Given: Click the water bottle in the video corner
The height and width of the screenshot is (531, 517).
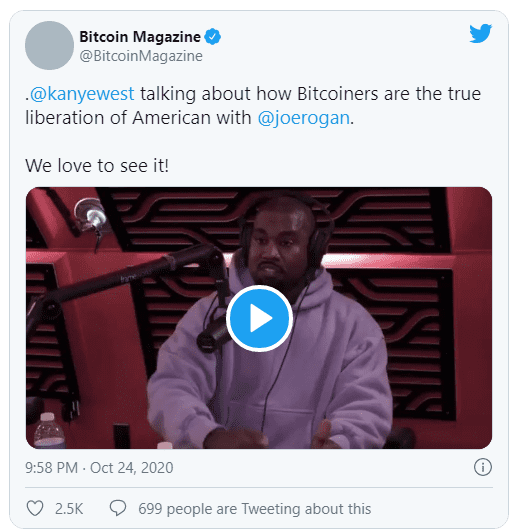Looking at the screenshot, I should pyautogui.click(x=49, y=430).
